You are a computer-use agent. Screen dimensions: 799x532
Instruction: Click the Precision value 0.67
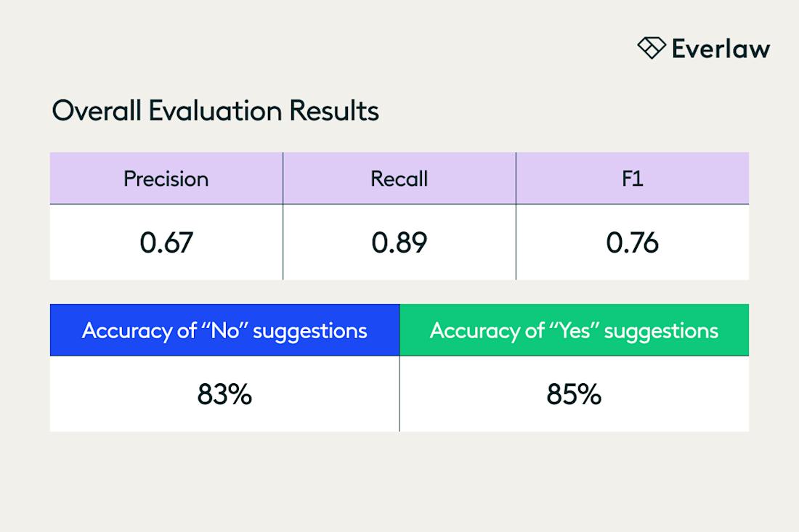[166, 242]
